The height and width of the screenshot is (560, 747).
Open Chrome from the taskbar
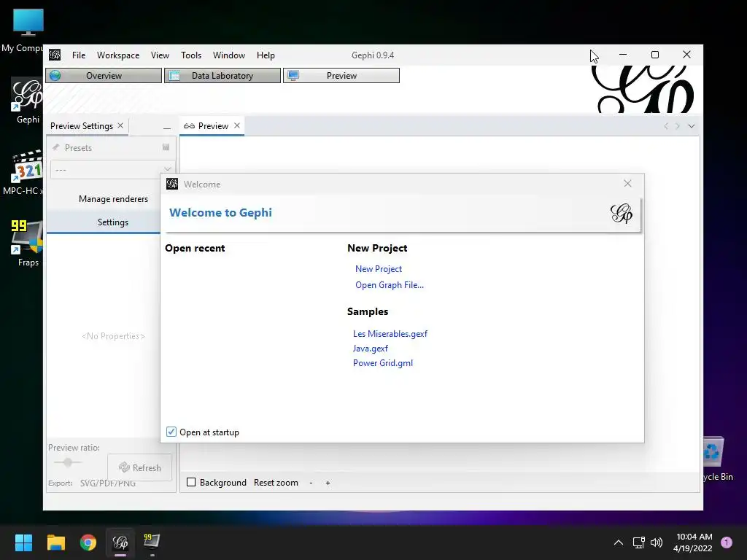(x=88, y=542)
